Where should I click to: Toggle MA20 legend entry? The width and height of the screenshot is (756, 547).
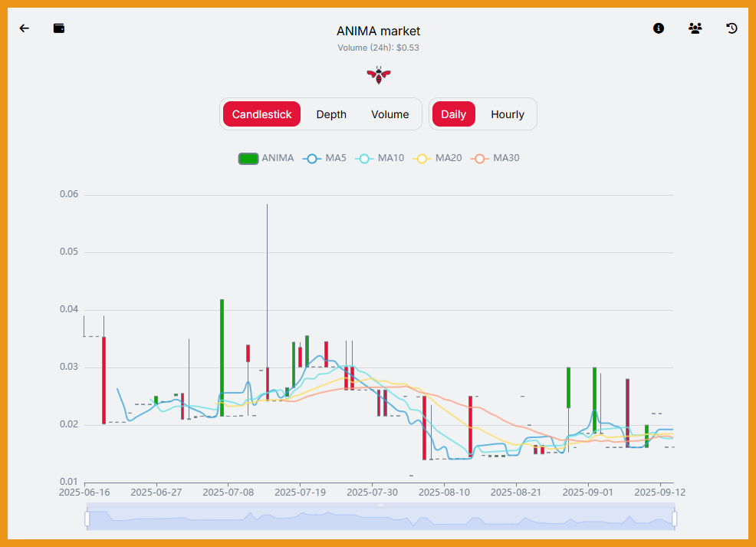coord(437,159)
